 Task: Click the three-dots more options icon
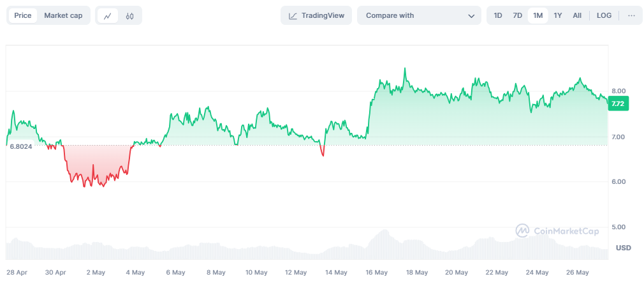coord(631,15)
